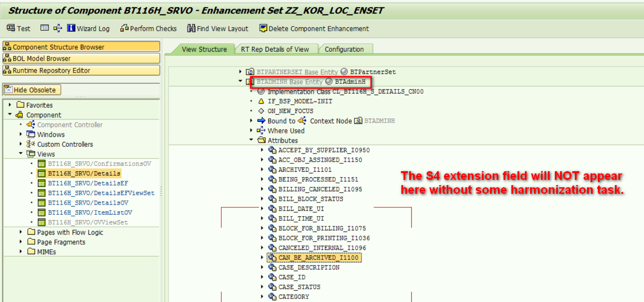Click Implementation Class CL_BT116H_S_DETAILS_CN00

[x=345, y=91]
